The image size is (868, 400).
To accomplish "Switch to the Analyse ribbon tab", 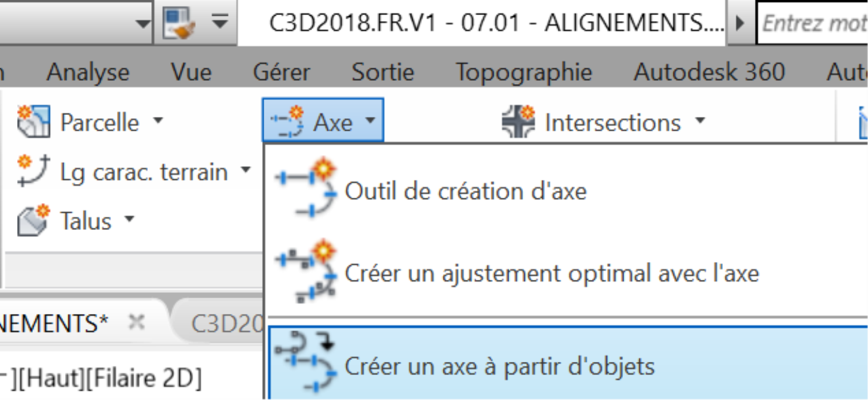I will point(88,72).
